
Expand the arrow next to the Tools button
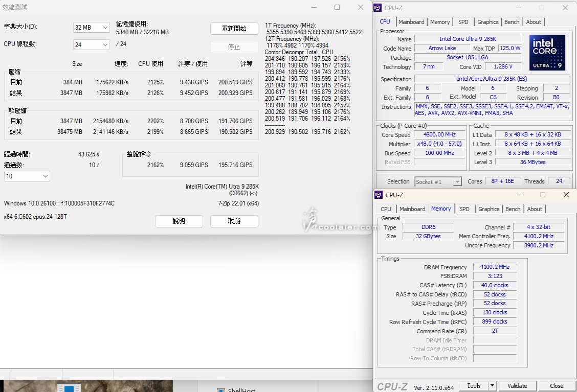pyautogui.click(x=493, y=386)
